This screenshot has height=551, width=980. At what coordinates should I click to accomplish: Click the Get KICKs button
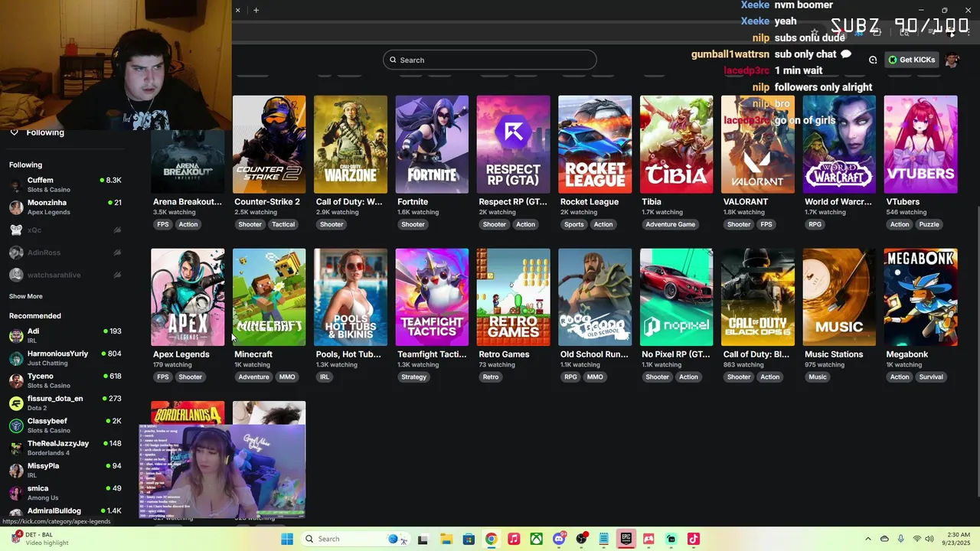(x=912, y=60)
